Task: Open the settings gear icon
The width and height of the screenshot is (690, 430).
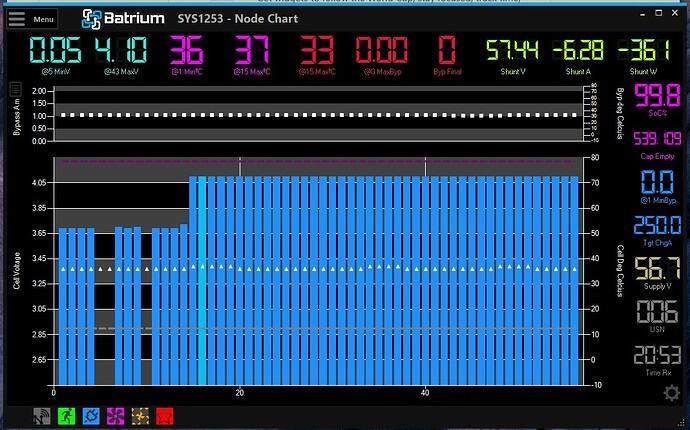Action: (672, 393)
